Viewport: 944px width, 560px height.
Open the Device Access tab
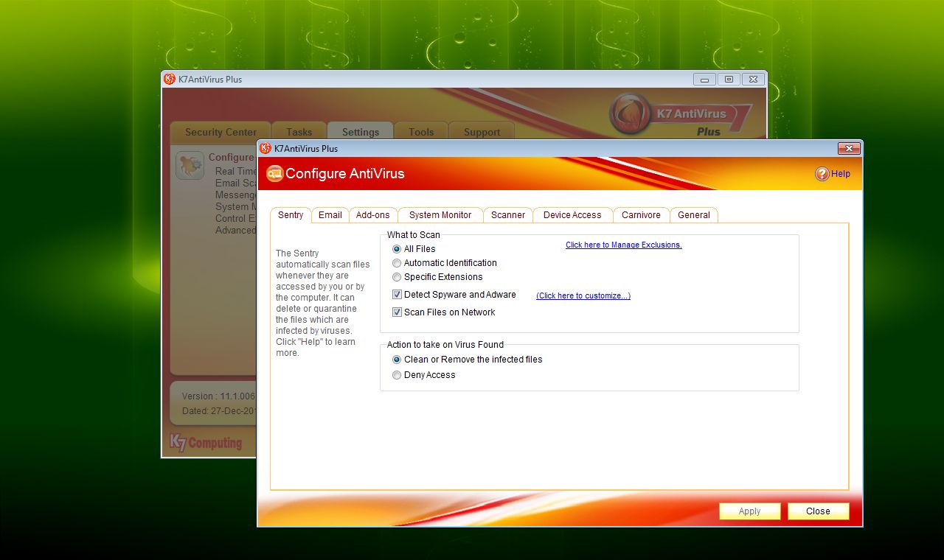coord(572,215)
